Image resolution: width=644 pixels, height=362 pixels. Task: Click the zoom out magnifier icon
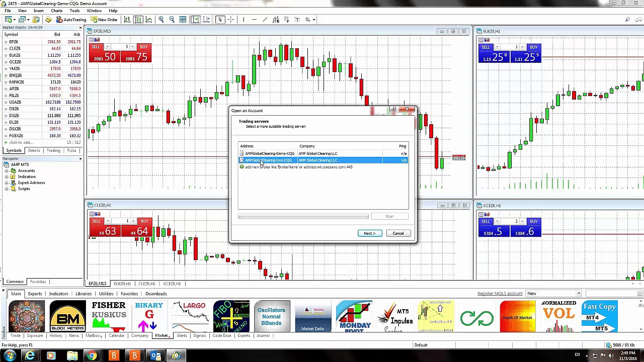[x=172, y=20]
